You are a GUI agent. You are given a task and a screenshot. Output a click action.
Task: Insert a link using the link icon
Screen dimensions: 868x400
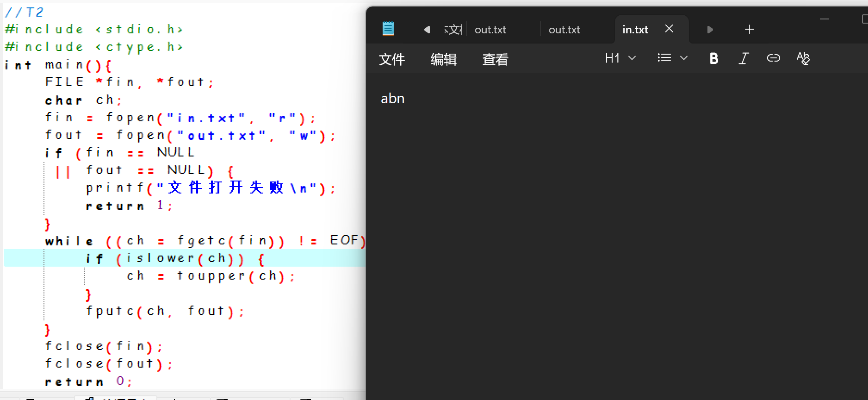774,58
